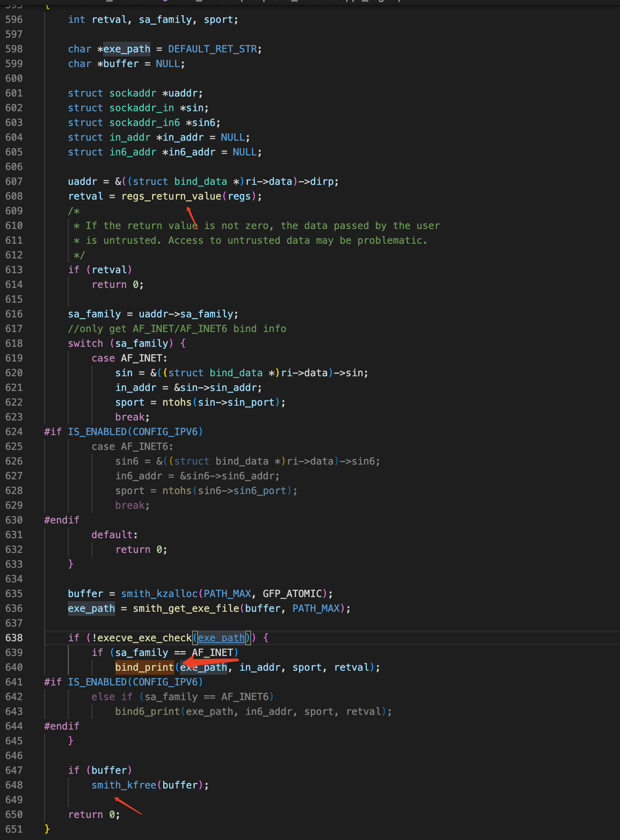Click the "case AF_INET6:" label
Viewport: 620px width, 840px height.
[133, 447]
